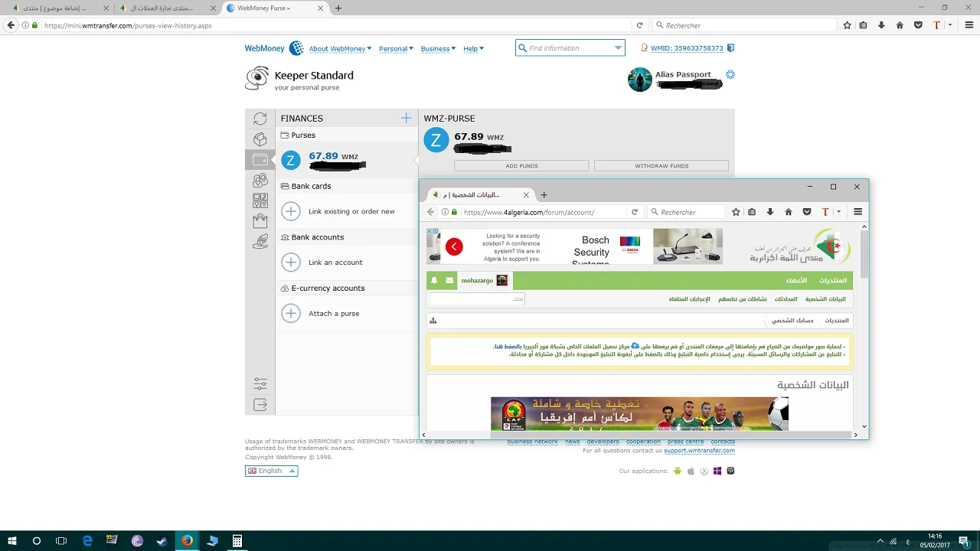Image resolution: width=980 pixels, height=551 pixels.
Task: Open the forum envelope messages icon
Action: point(449,281)
